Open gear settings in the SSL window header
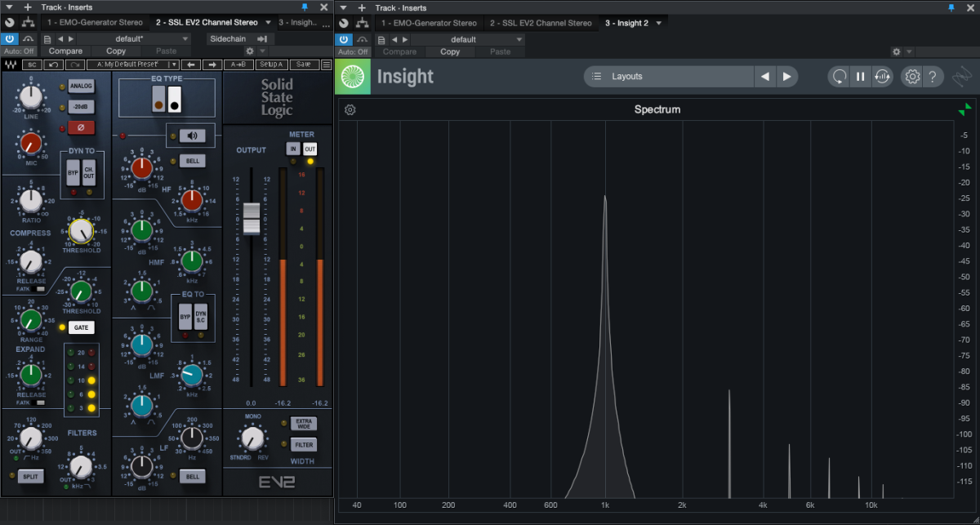The height and width of the screenshot is (525, 980). (x=250, y=51)
